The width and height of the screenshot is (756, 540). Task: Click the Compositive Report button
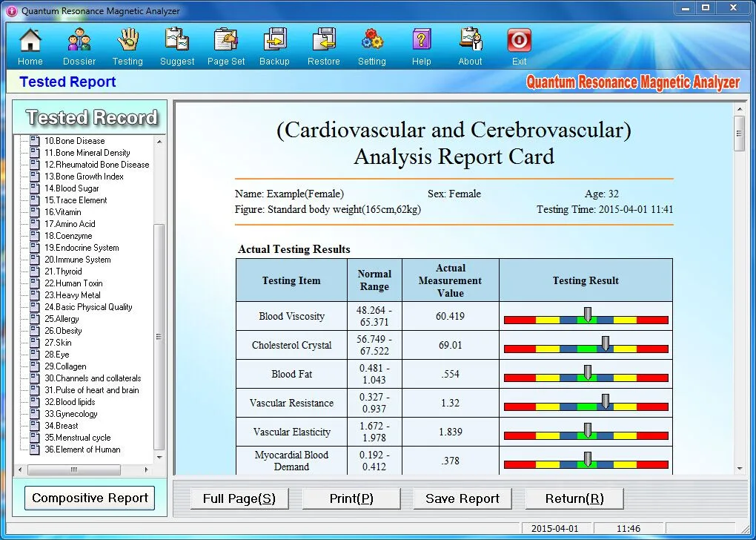point(90,498)
